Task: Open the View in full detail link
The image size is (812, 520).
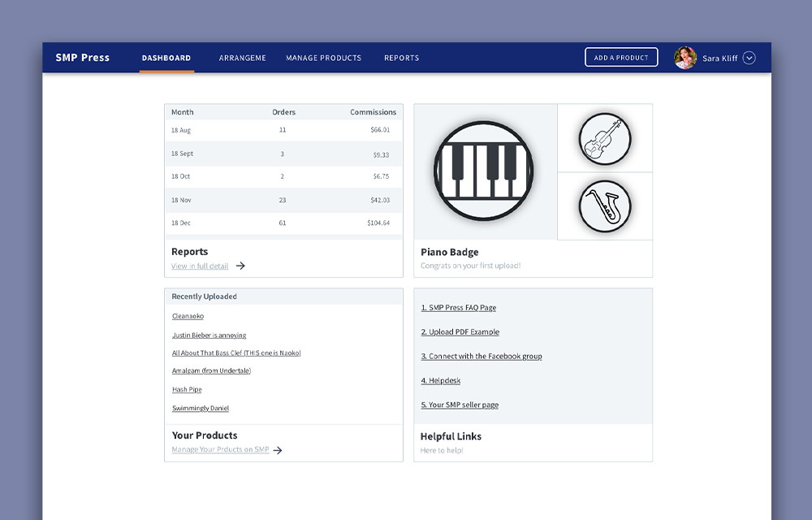Action: pos(200,266)
